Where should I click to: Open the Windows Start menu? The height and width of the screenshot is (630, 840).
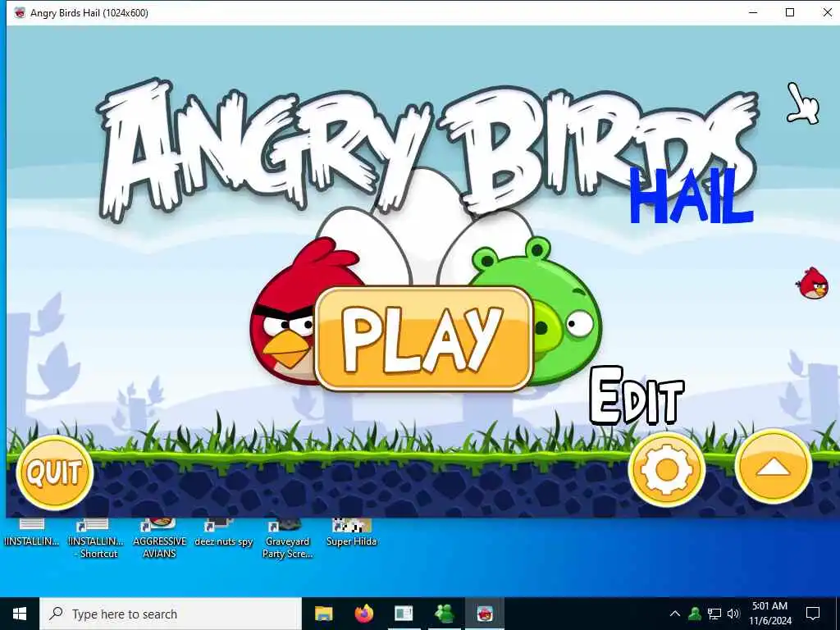pos(20,614)
